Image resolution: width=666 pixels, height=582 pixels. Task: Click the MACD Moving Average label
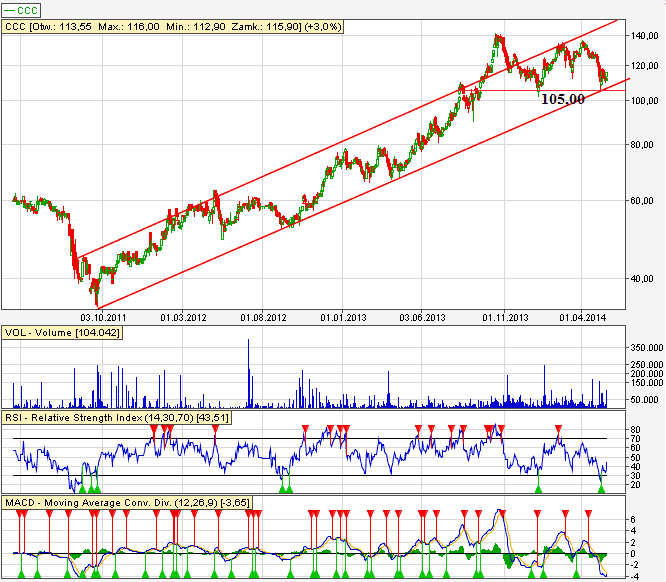tap(127, 503)
